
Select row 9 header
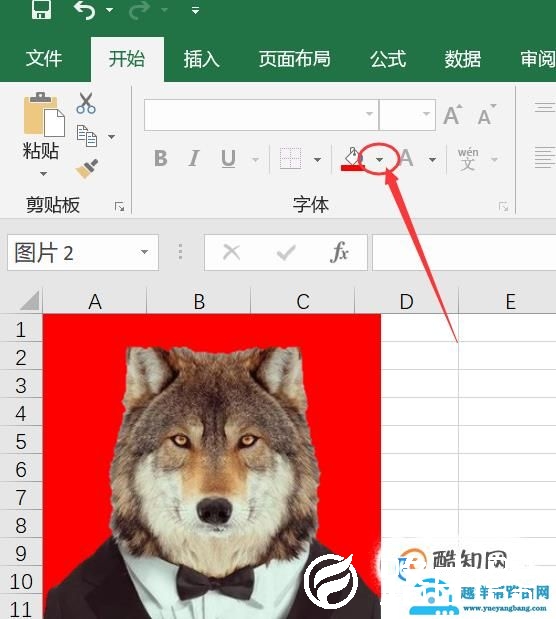click(21, 553)
